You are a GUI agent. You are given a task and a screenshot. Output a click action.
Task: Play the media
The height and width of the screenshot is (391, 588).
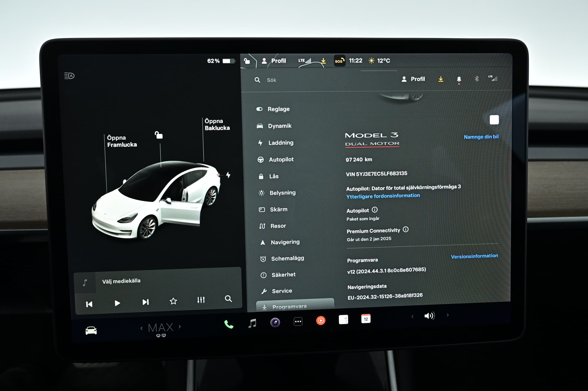coord(117,303)
